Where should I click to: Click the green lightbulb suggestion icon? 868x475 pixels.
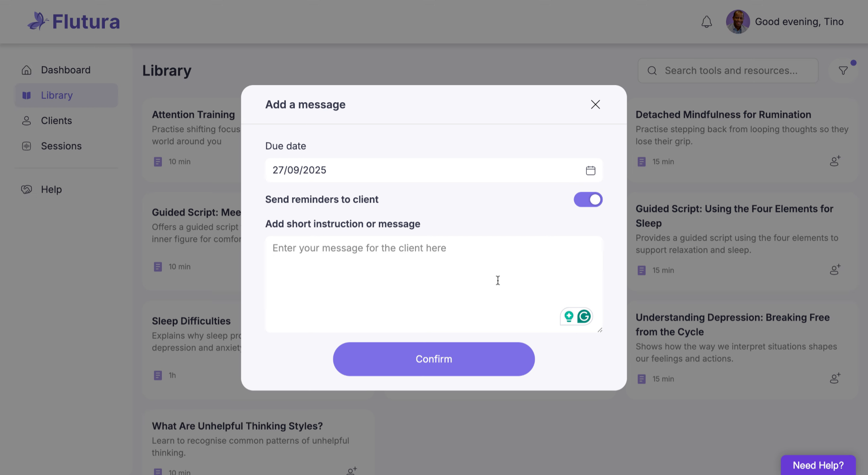[569, 317]
